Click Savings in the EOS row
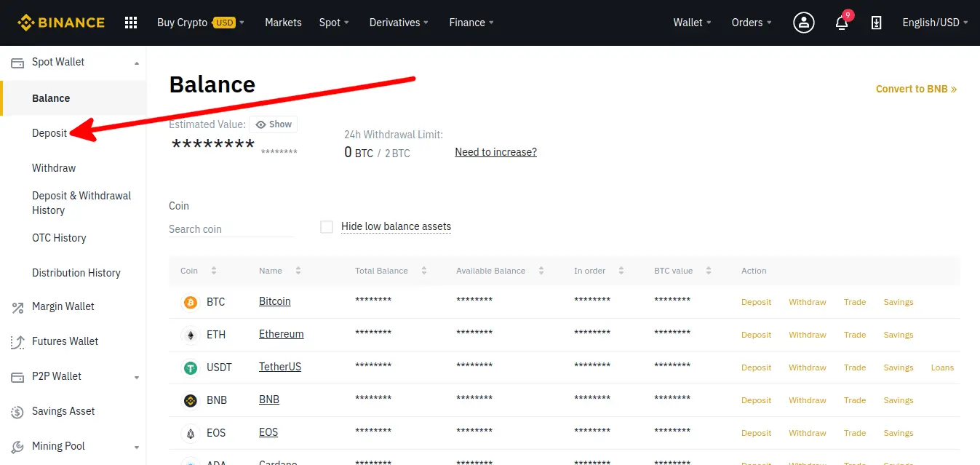Viewport: 980px width, 465px height. (899, 433)
